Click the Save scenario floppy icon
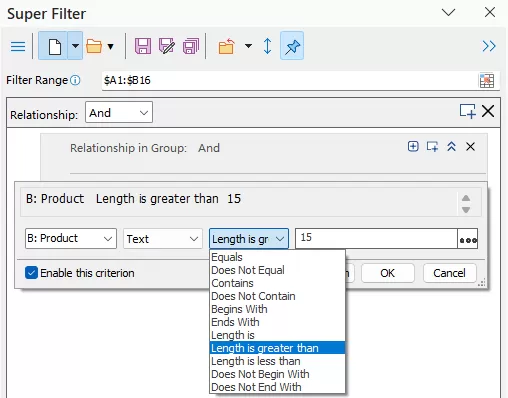Image resolution: width=508 pixels, height=398 pixels. [x=143, y=46]
